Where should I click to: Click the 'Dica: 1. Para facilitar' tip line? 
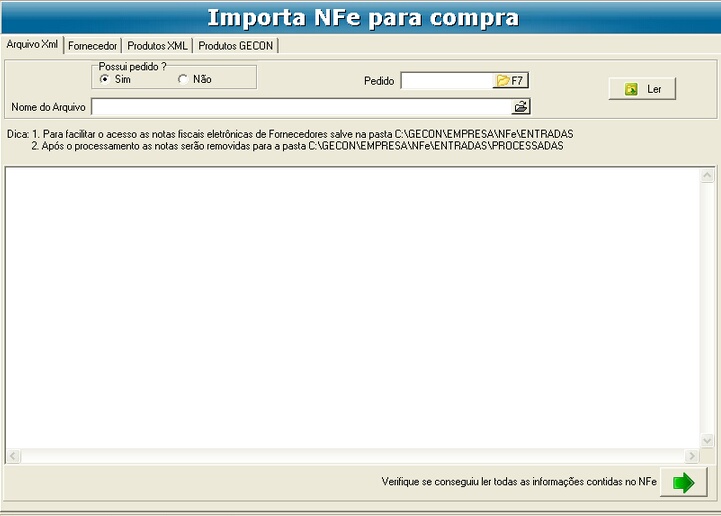pos(290,134)
